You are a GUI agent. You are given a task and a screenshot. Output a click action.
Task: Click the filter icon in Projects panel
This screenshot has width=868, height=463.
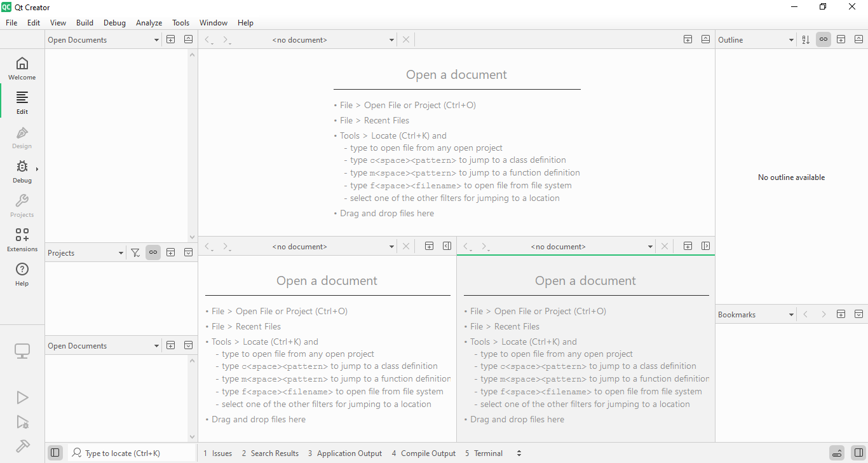coord(135,252)
